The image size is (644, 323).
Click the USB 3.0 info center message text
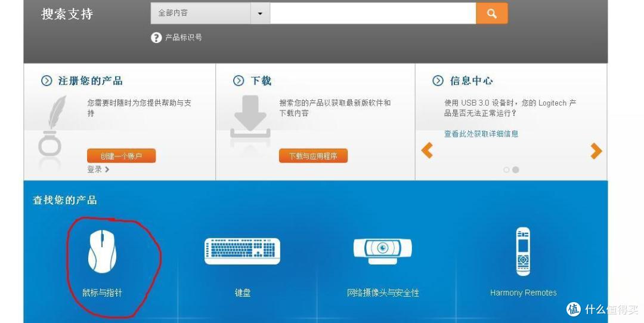(x=510, y=108)
